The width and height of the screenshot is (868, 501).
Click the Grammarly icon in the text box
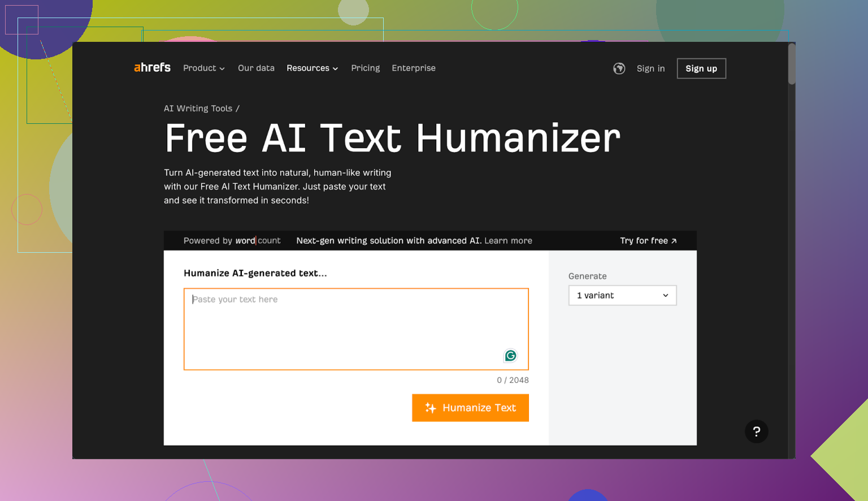point(510,356)
